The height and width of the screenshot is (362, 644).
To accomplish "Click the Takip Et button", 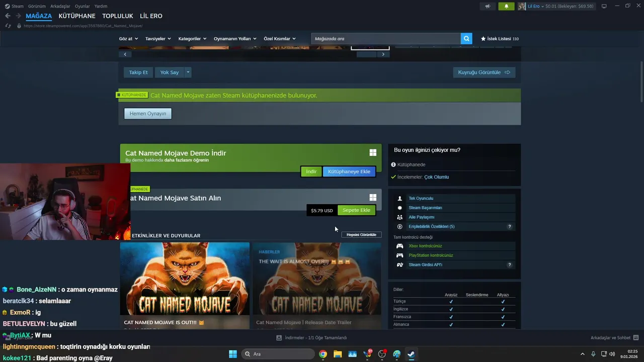I will pyautogui.click(x=138, y=72).
